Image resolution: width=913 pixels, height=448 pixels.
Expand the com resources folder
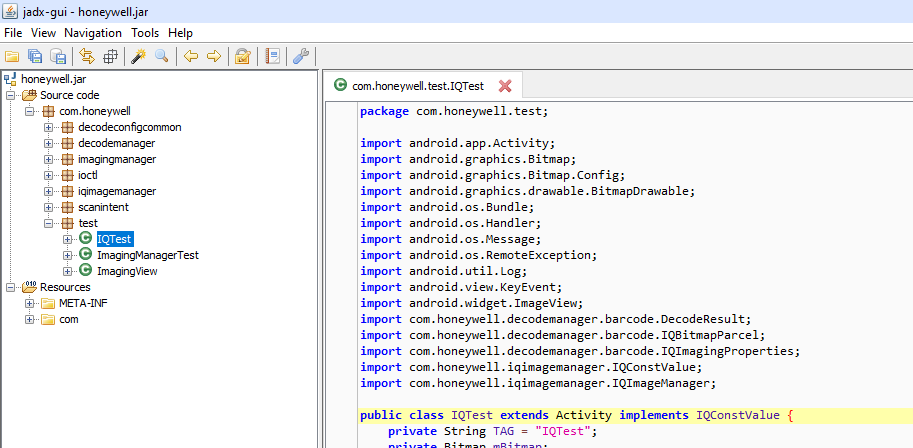(30, 319)
